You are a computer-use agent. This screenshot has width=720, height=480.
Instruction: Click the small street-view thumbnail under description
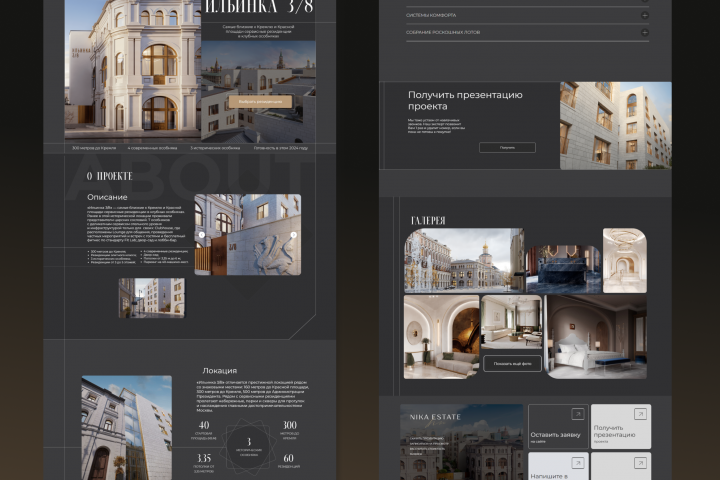click(x=152, y=298)
